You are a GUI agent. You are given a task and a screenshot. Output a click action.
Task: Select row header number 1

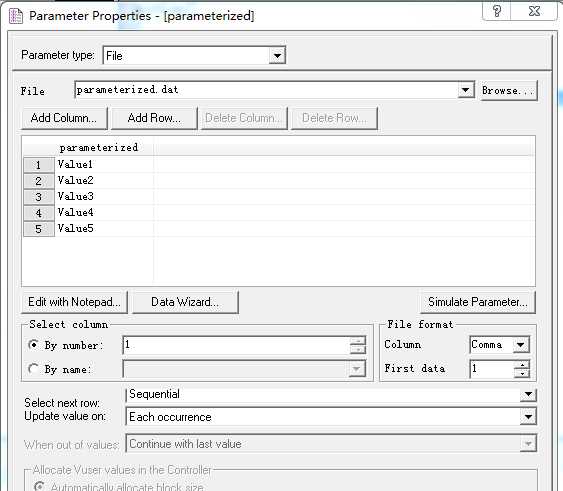pyautogui.click(x=39, y=165)
